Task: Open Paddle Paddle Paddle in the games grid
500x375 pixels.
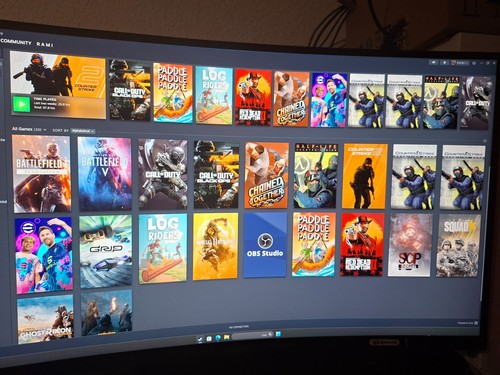Action: (x=314, y=244)
